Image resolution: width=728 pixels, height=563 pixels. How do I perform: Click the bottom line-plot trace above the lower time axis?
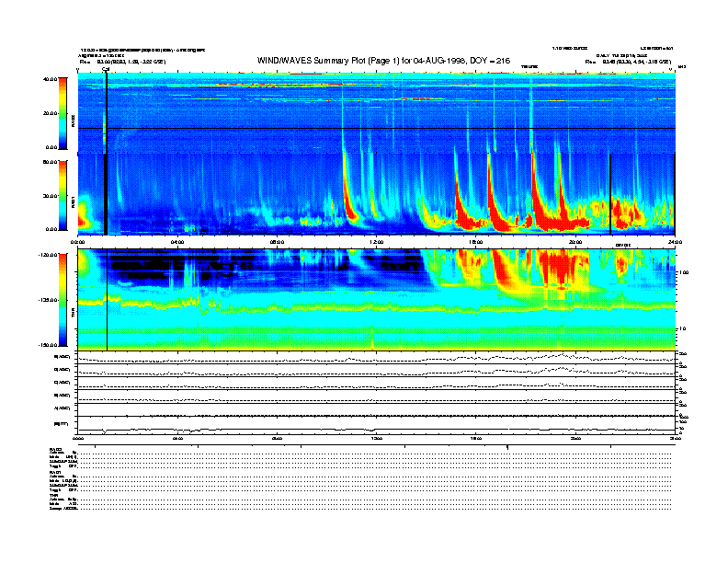tap(376, 429)
